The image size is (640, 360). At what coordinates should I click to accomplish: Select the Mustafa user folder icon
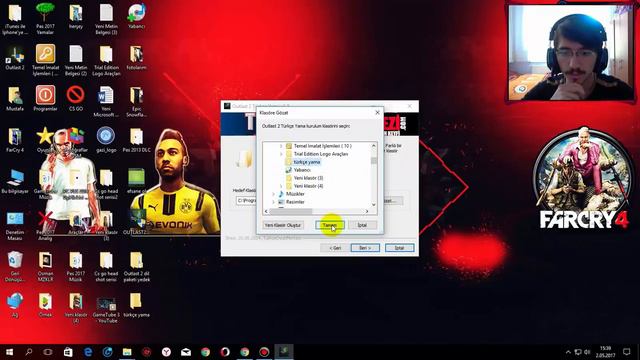point(15,98)
